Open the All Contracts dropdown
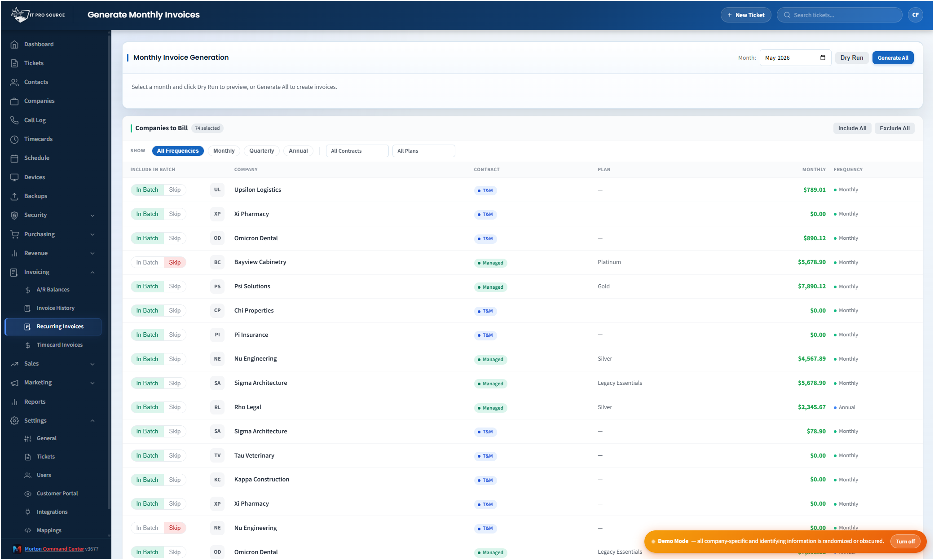This screenshot has height=560, width=934. [357, 151]
